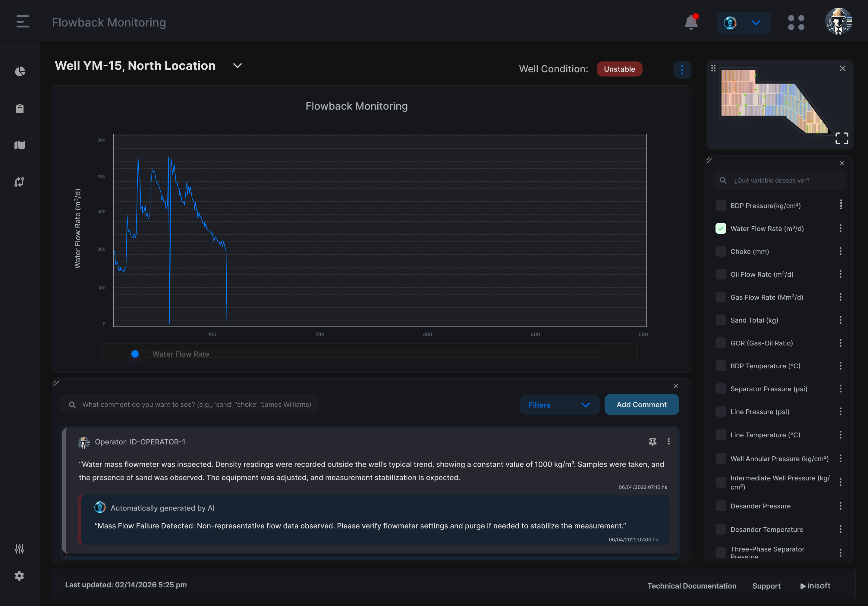Image resolution: width=868 pixels, height=606 pixels.
Task: Open options for Separator Pressure variable
Action: click(x=840, y=388)
